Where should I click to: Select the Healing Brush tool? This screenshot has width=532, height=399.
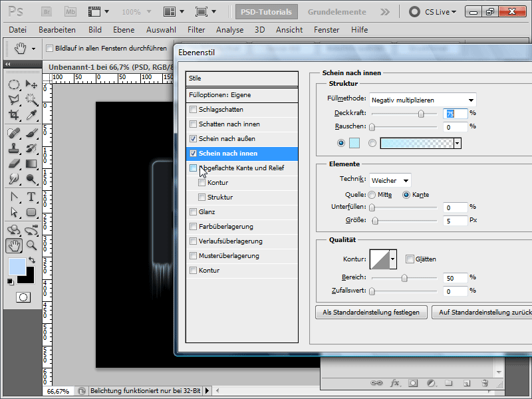tap(13, 132)
